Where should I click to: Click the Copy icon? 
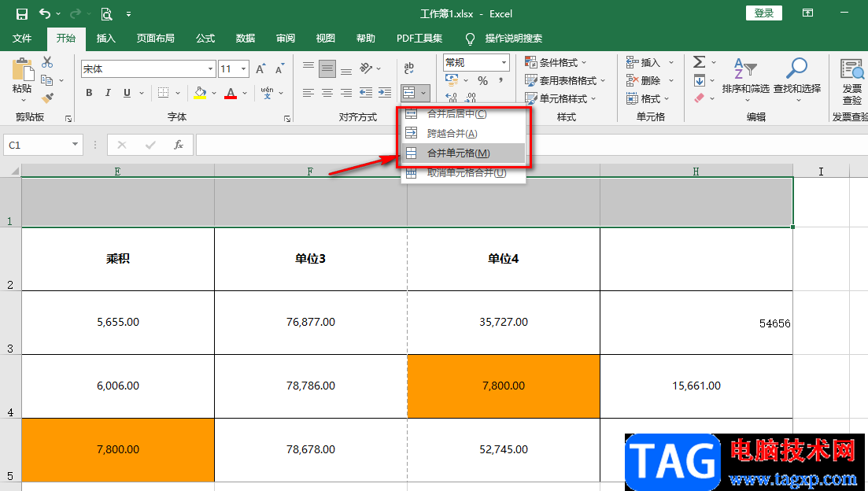pyautogui.click(x=47, y=80)
